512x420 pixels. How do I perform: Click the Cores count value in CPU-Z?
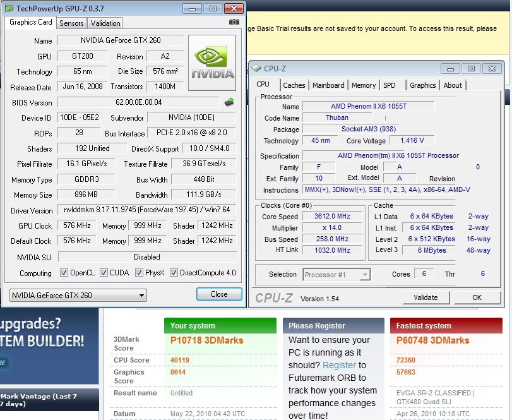click(x=424, y=273)
